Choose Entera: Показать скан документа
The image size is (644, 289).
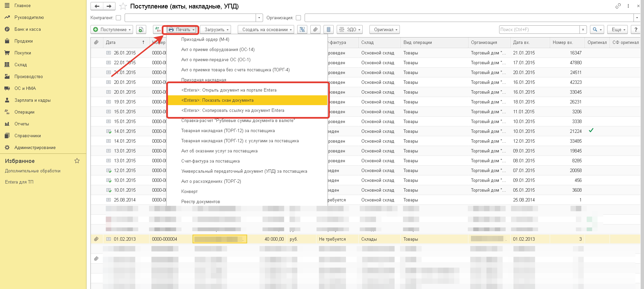coord(247,100)
